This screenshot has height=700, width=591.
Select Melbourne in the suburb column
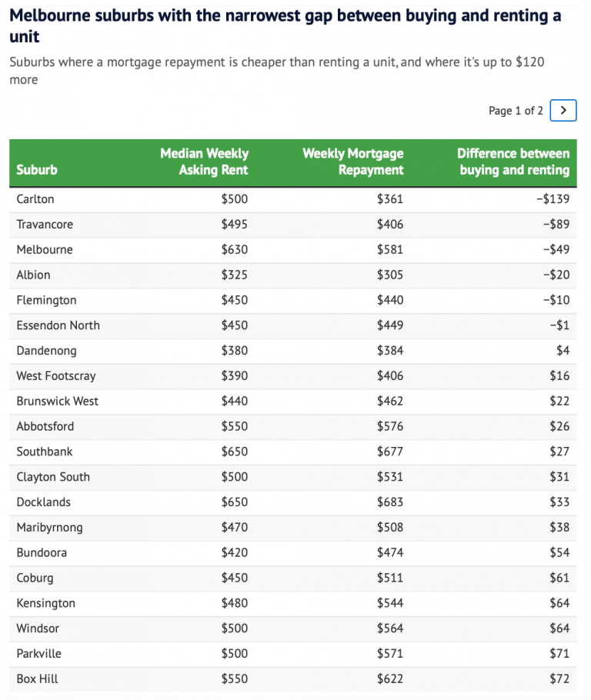[x=45, y=250]
